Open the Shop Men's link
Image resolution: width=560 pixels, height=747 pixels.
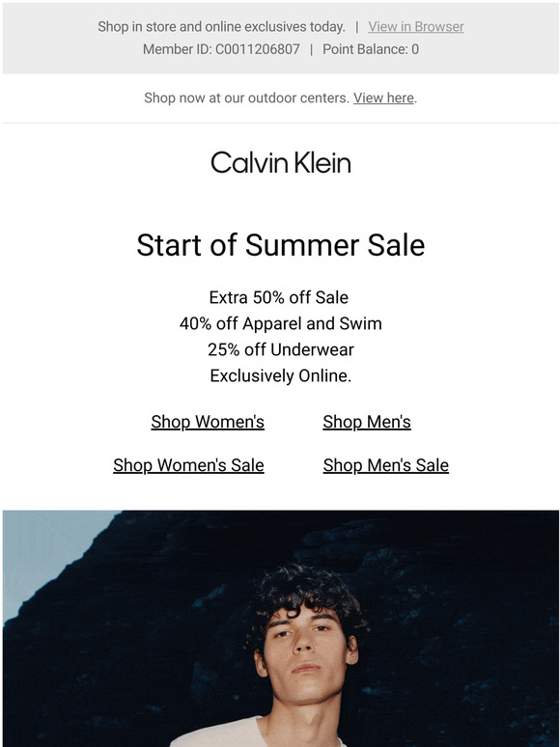click(367, 422)
